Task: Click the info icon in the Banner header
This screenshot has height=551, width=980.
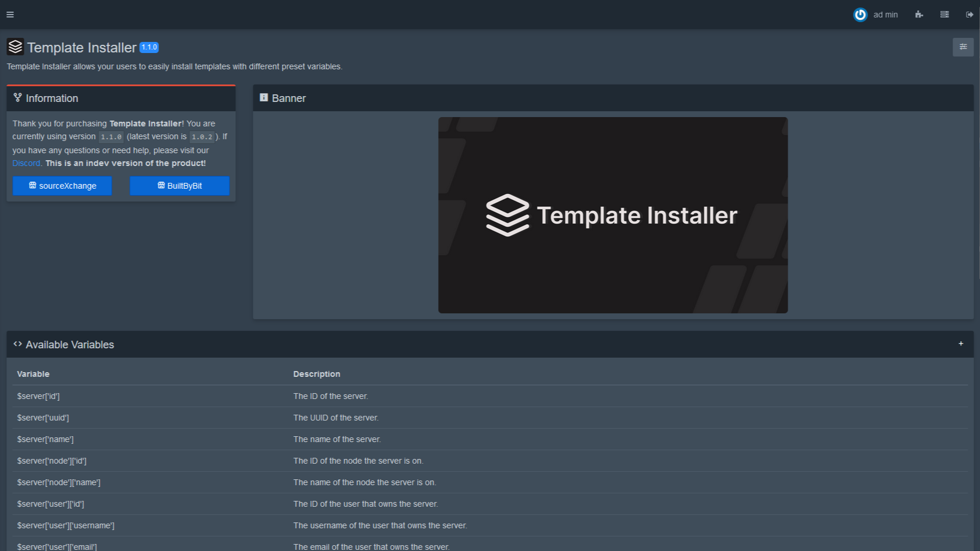Action: pos(263,97)
